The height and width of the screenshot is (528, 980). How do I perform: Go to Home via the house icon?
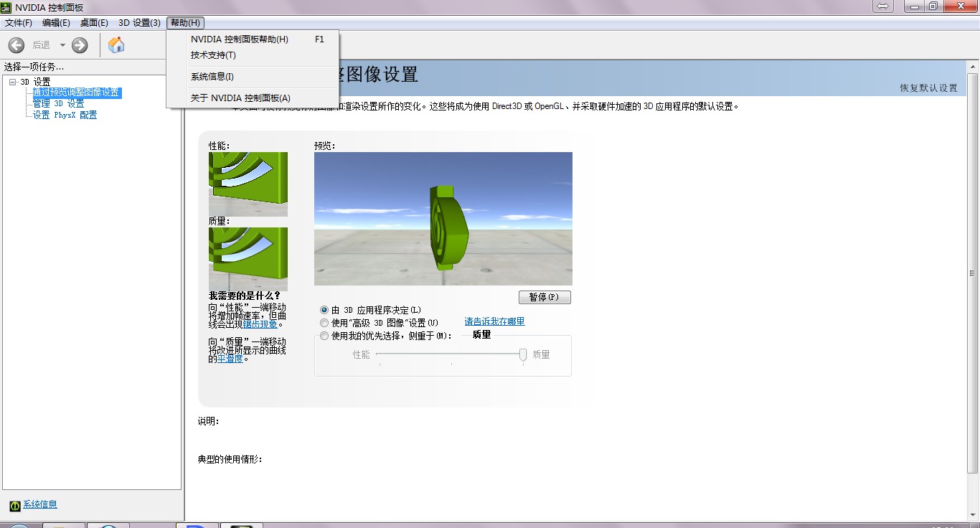click(116, 45)
